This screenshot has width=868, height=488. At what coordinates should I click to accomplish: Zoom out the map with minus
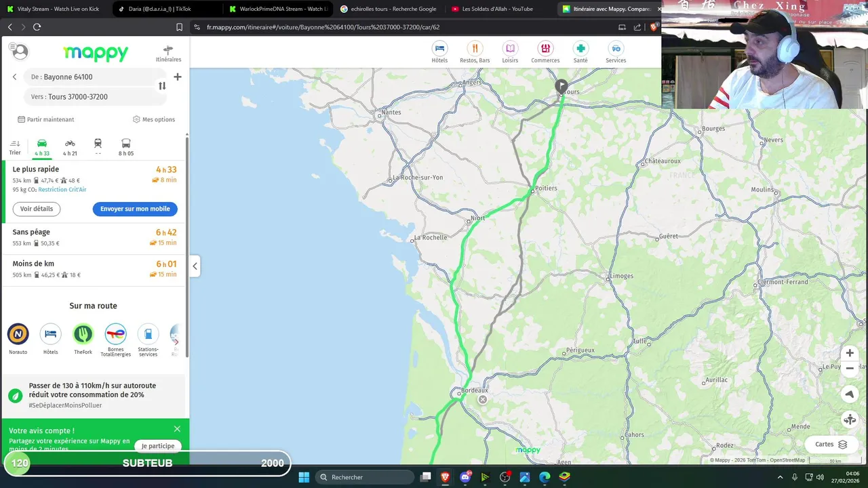point(850,369)
